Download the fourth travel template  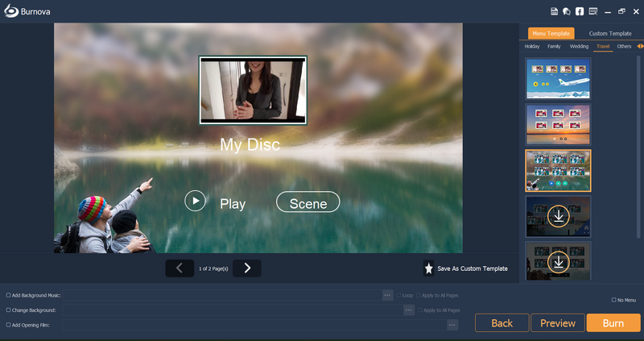click(558, 216)
